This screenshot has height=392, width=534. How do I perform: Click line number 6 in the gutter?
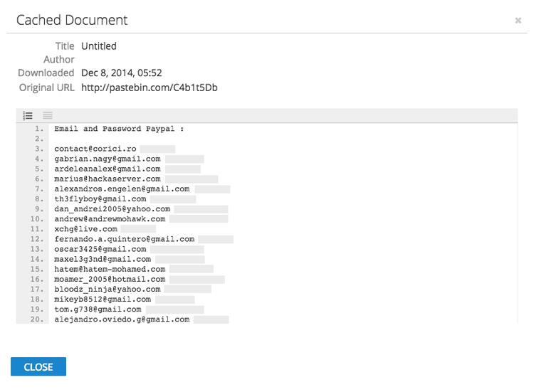point(40,179)
